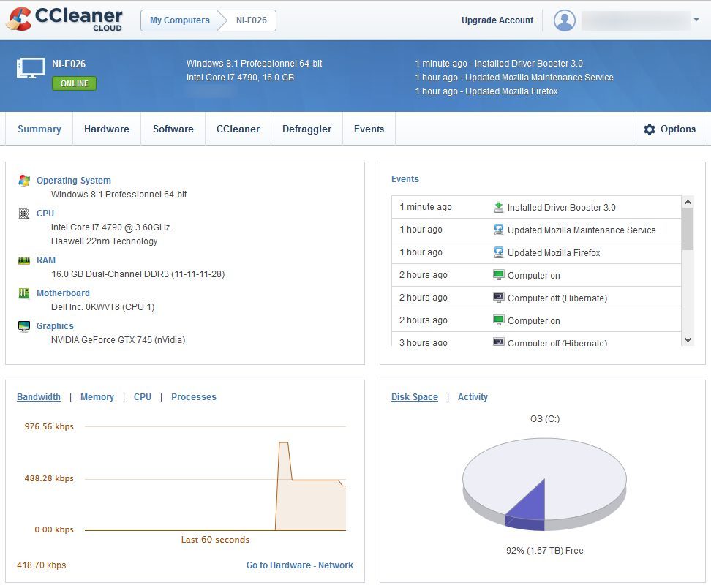Click the RAM module icon
This screenshot has height=588, width=711.
pyautogui.click(x=24, y=260)
